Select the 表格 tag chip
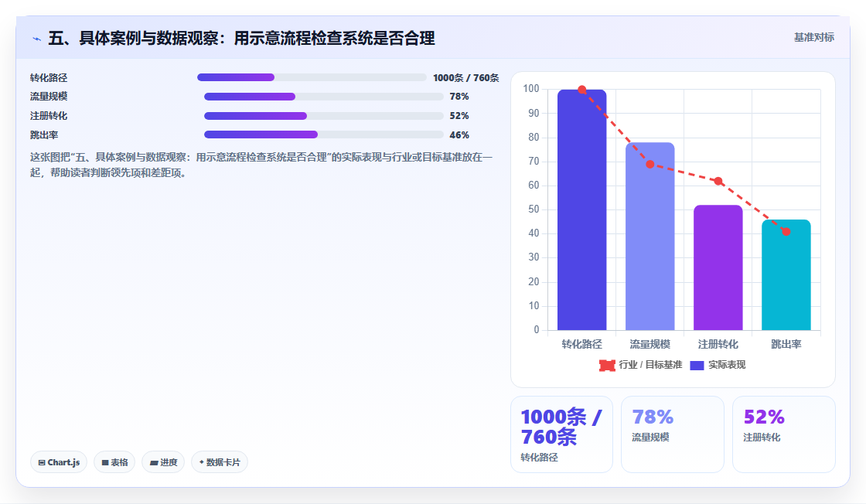 (x=114, y=462)
